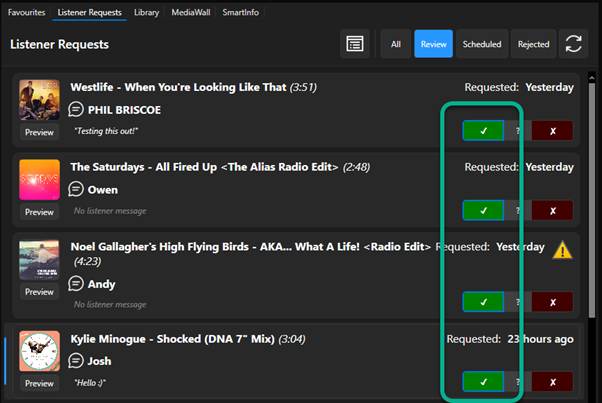
Task: Select the Listener Requests tab
Action: point(89,12)
